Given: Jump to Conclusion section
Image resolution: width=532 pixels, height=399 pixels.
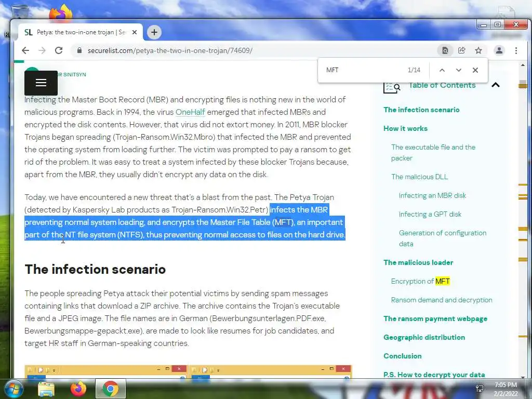Looking at the screenshot, I should [403, 356].
